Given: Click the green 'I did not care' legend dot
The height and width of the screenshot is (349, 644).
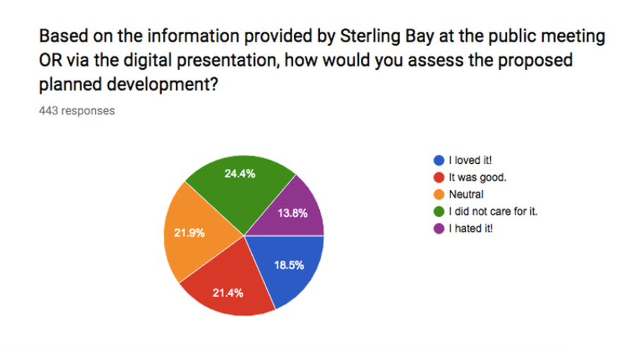Looking at the screenshot, I should point(439,211).
